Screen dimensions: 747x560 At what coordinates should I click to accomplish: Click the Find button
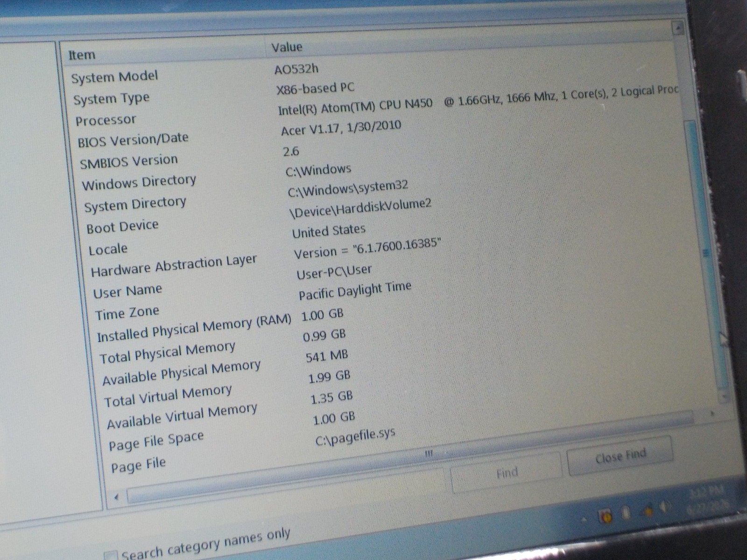[507, 473]
